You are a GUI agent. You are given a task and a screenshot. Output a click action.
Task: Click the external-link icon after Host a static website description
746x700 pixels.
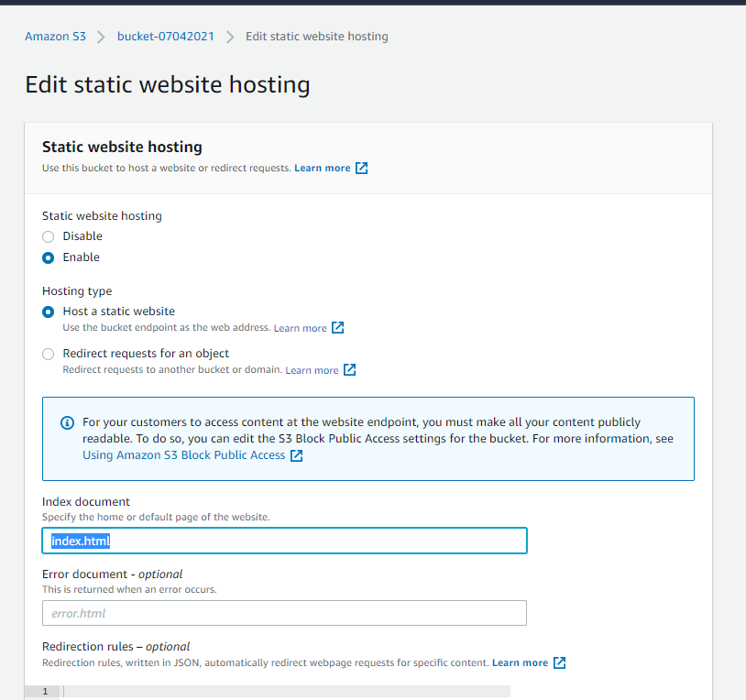tap(338, 327)
